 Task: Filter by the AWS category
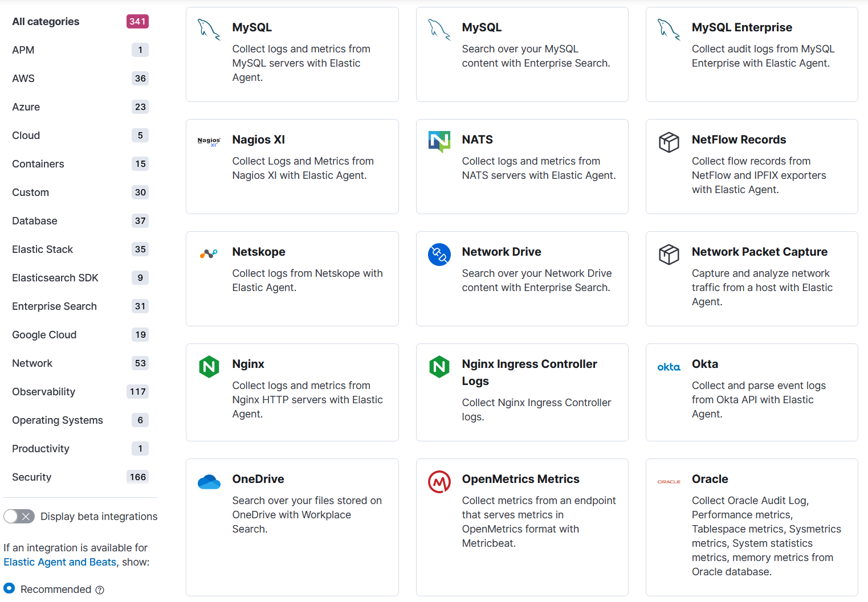click(80, 79)
